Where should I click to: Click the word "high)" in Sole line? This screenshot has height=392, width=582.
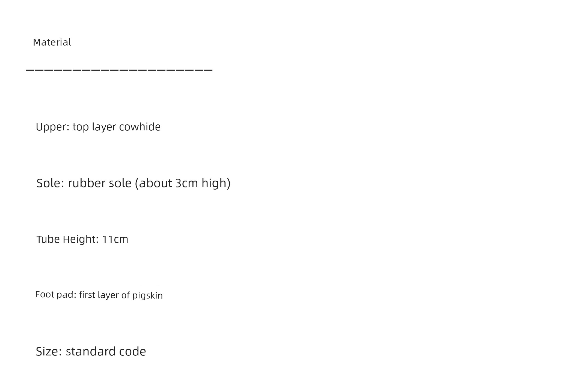tap(216, 183)
